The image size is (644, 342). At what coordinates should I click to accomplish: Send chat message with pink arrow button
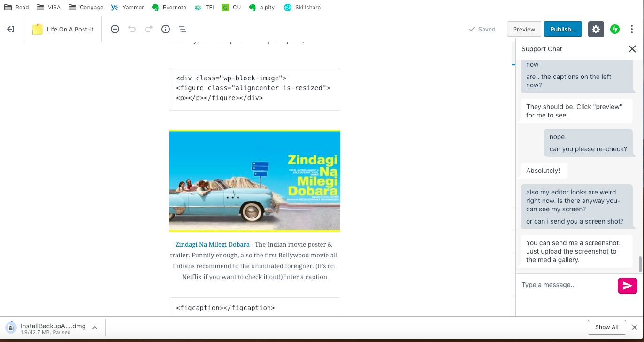click(627, 285)
